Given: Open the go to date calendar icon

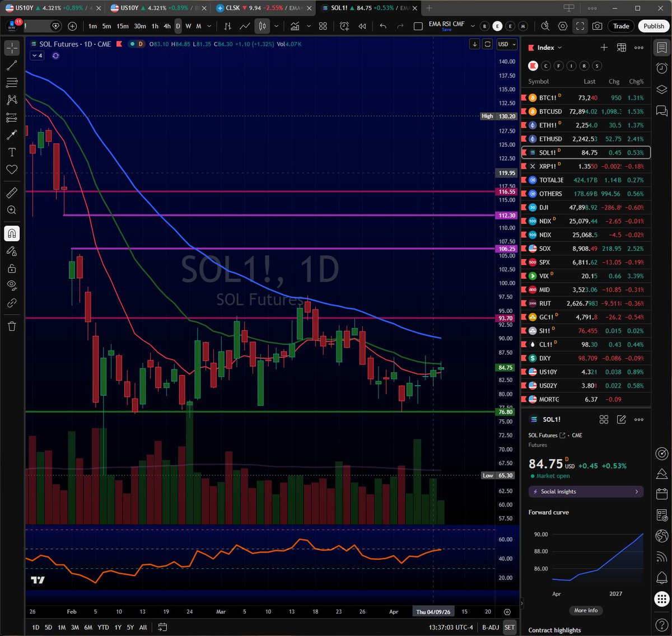Looking at the screenshot, I should pos(162,627).
